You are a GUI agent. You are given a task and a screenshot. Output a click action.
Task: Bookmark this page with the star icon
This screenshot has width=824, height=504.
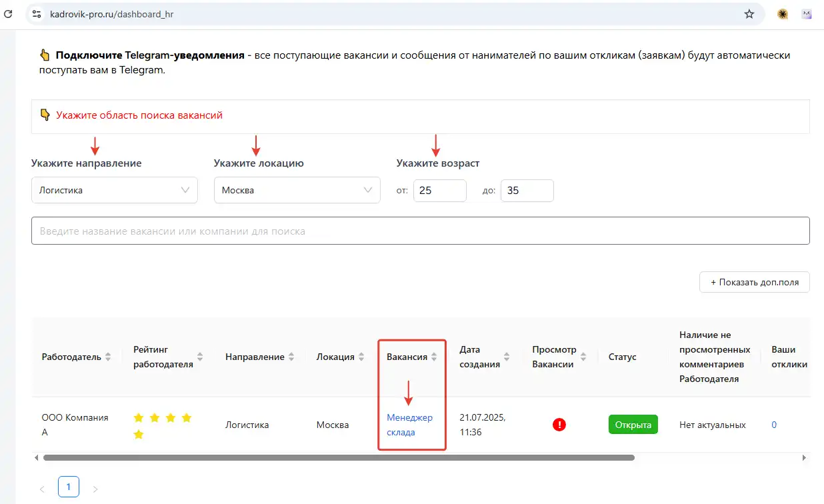(x=749, y=14)
